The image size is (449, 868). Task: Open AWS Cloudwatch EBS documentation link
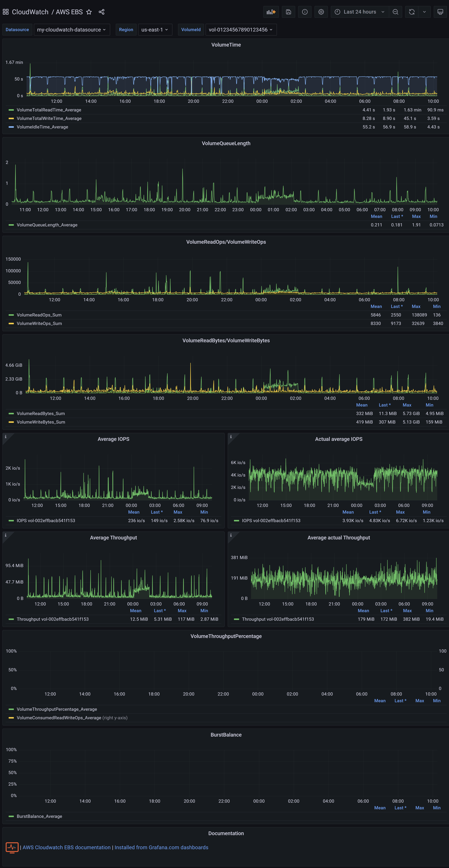point(67,847)
